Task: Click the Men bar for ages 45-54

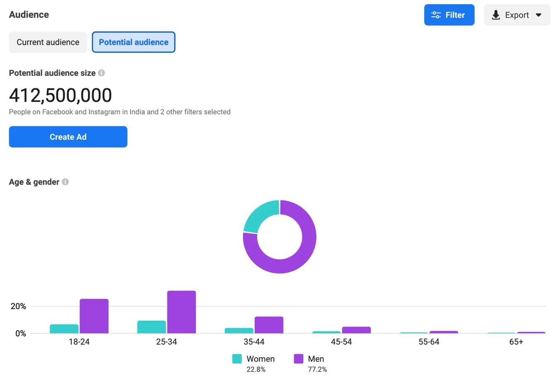Action: (356, 330)
